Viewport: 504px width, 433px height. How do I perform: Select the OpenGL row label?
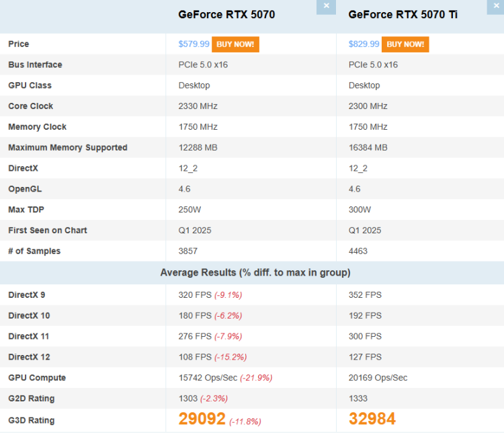(25, 189)
